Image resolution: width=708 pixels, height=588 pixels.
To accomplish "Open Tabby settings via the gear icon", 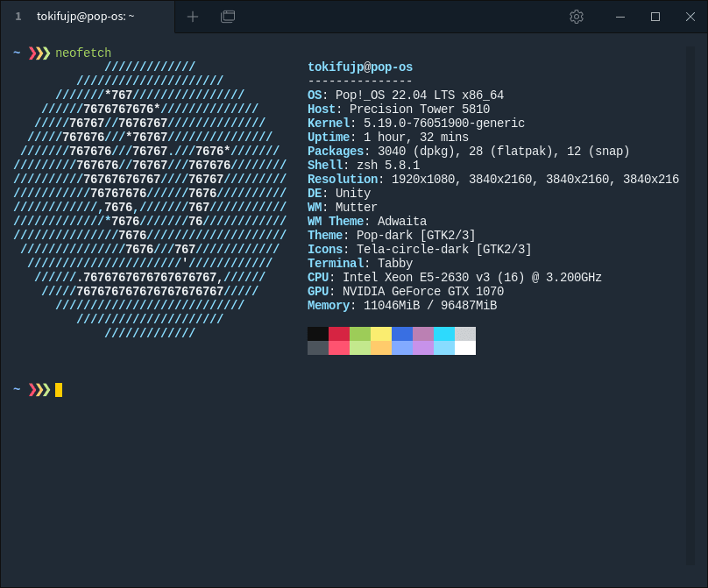I will pos(576,17).
